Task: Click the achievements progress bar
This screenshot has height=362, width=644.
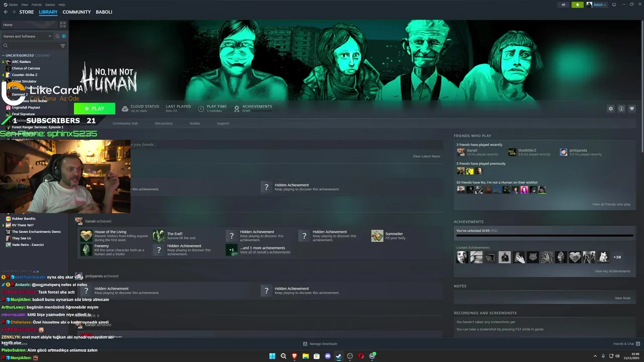Action: (544, 235)
